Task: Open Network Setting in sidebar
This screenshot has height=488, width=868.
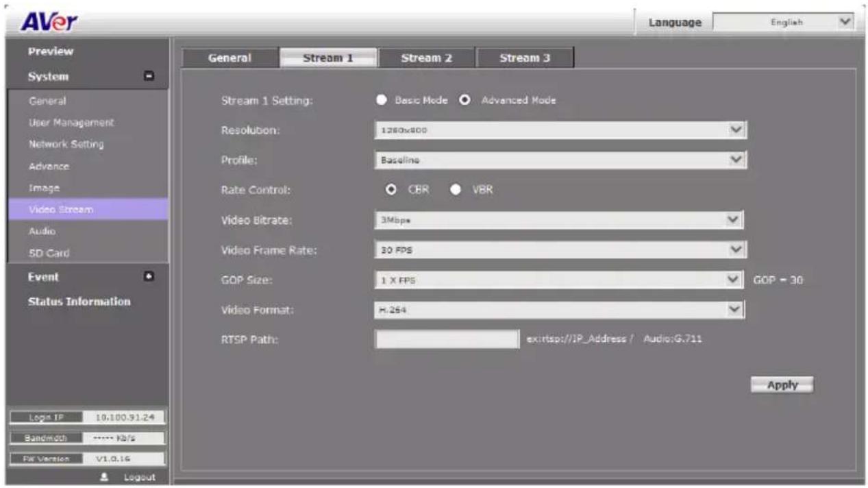Action: [x=66, y=145]
